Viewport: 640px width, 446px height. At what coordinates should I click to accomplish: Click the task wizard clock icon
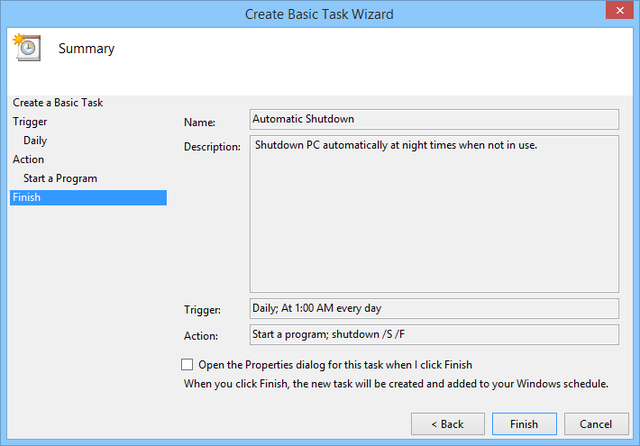(x=27, y=47)
